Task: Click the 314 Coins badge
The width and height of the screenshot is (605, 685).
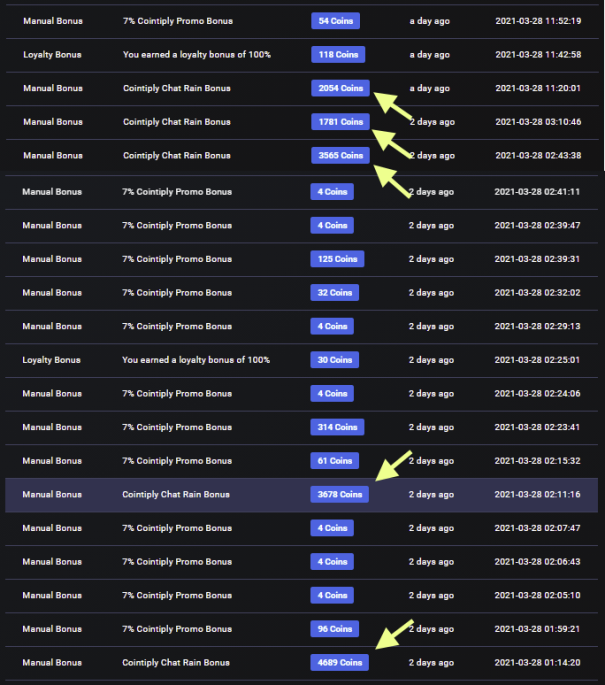Action: (x=337, y=427)
